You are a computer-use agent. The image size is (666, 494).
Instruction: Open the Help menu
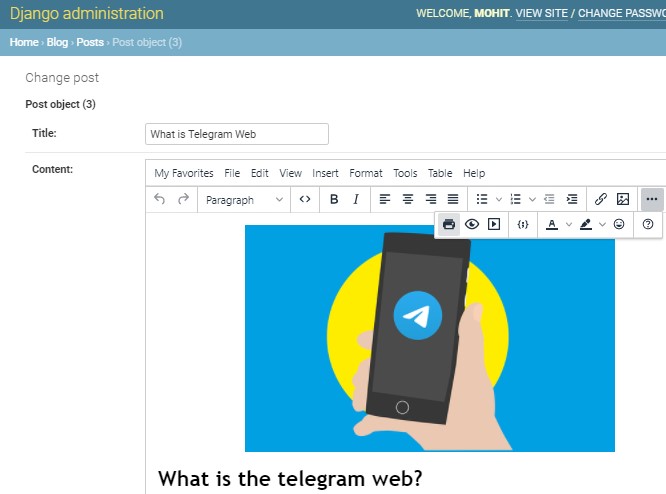click(474, 173)
